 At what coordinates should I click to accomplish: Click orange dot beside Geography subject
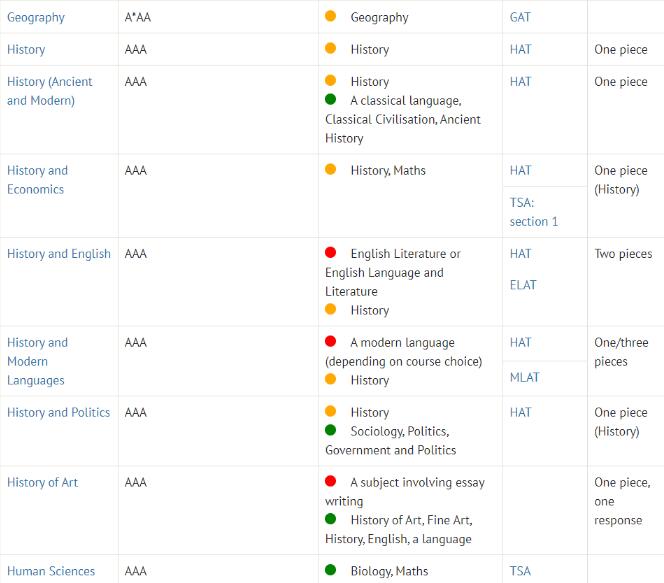point(330,17)
